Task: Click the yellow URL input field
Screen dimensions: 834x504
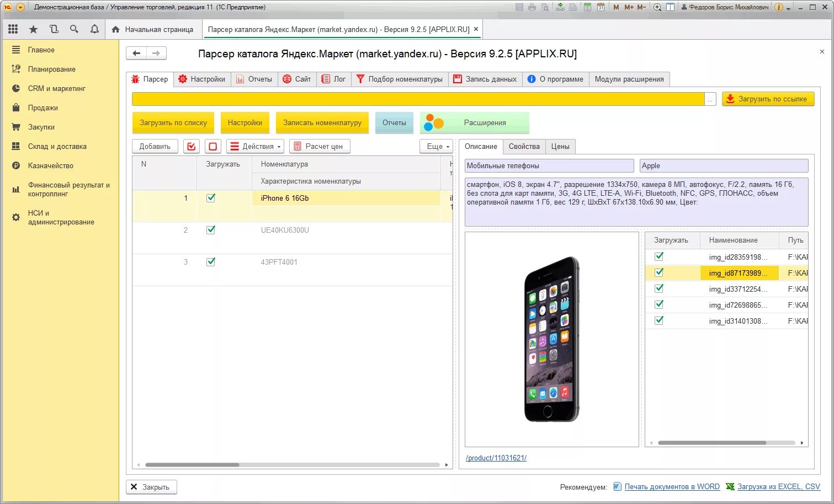Action: (x=418, y=99)
